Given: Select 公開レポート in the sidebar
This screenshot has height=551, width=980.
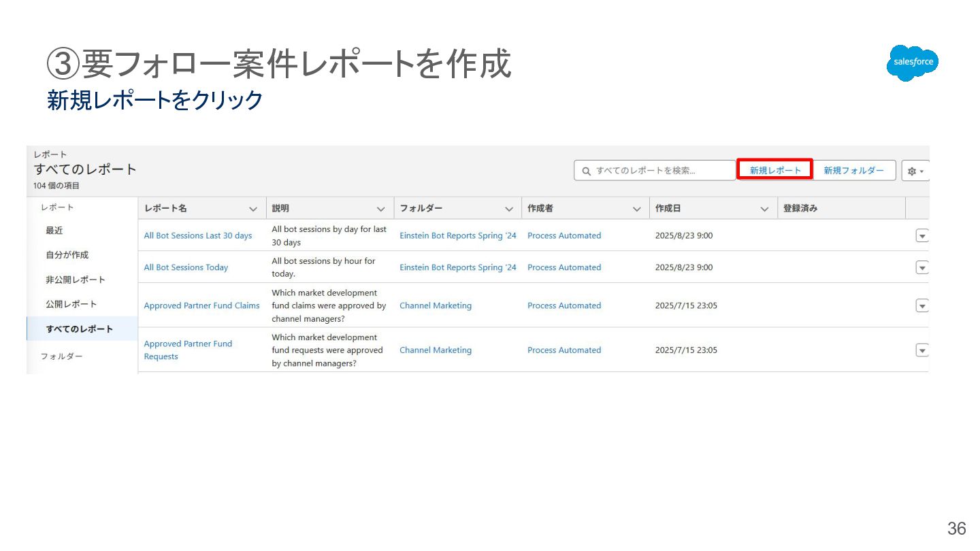Looking at the screenshot, I should 71,304.
